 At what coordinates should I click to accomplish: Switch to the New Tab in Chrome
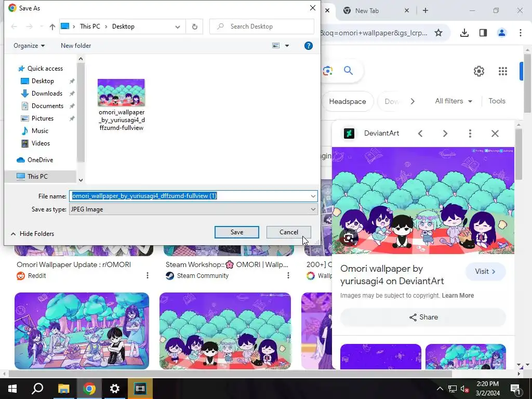point(367,11)
